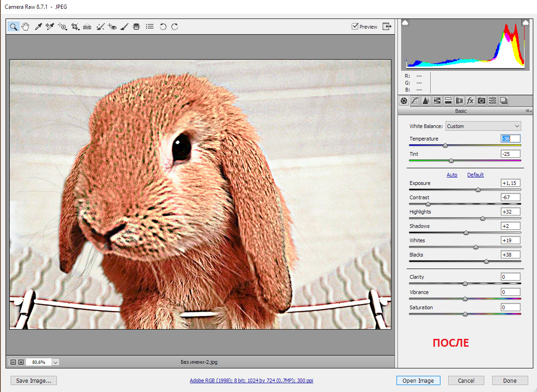Select the Spot Removal tool
The height and width of the screenshot is (392, 537).
[100, 27]
